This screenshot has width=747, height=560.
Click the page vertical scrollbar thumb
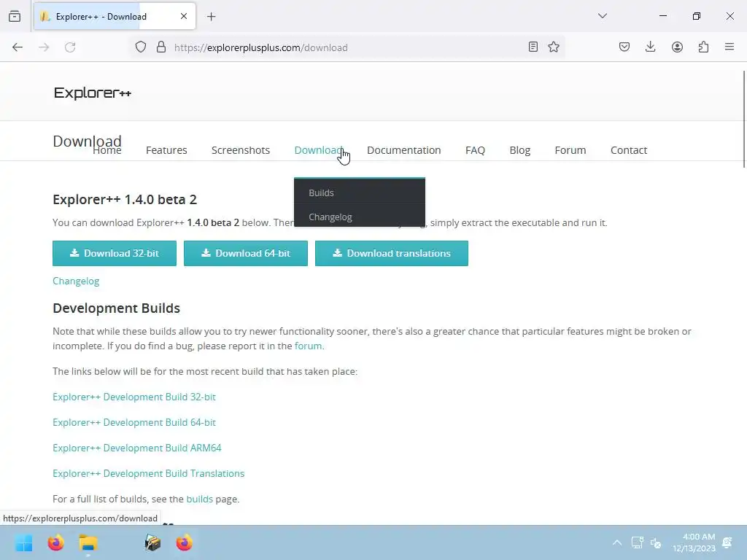[x=744, y=119]
